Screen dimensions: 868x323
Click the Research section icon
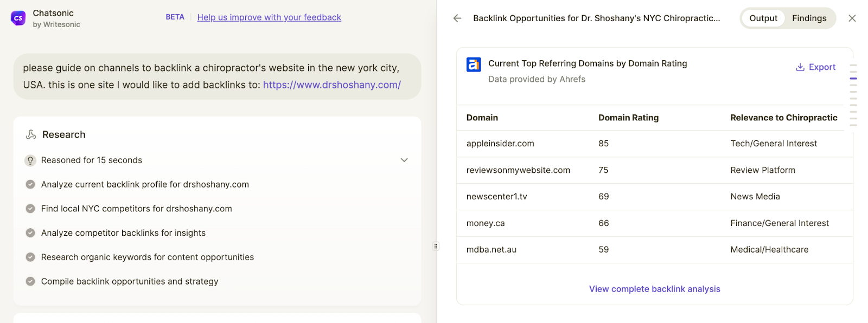(31, 134)
